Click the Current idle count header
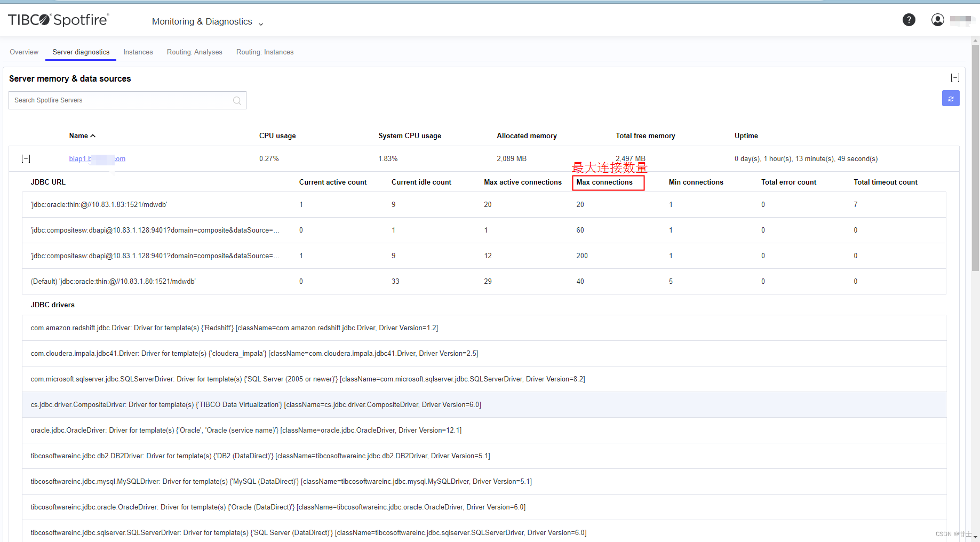The height and width of the screenshot is (542, 980). point(421,182)
